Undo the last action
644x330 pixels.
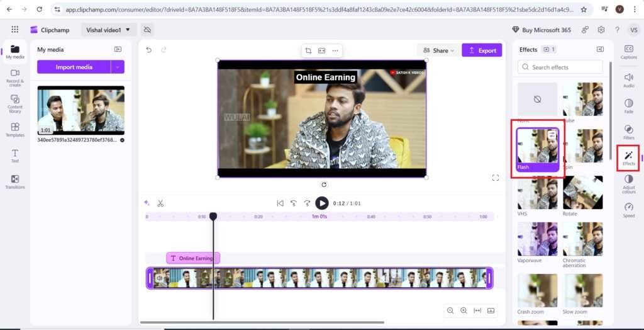point(148,50)
